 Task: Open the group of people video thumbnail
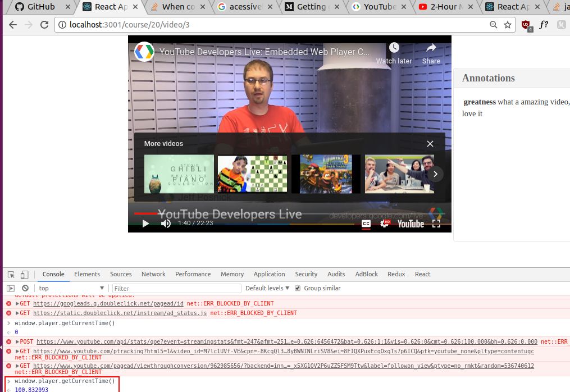(399, 174)
